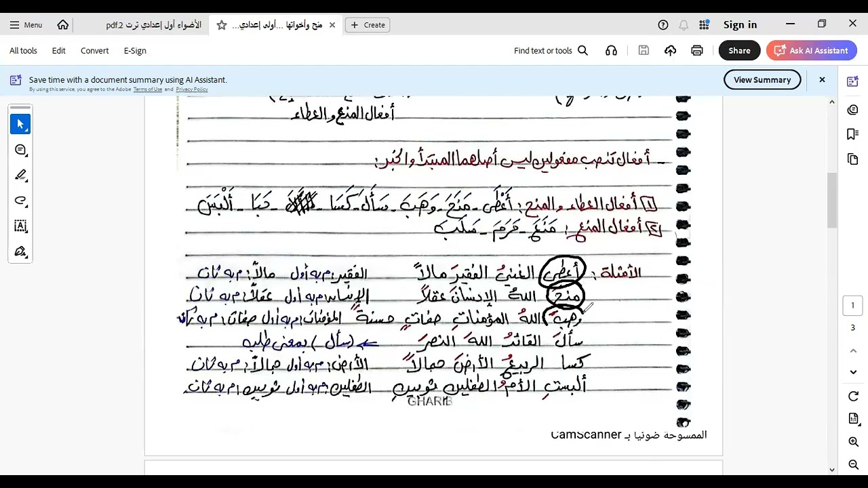Go to the Home icon

63,25
